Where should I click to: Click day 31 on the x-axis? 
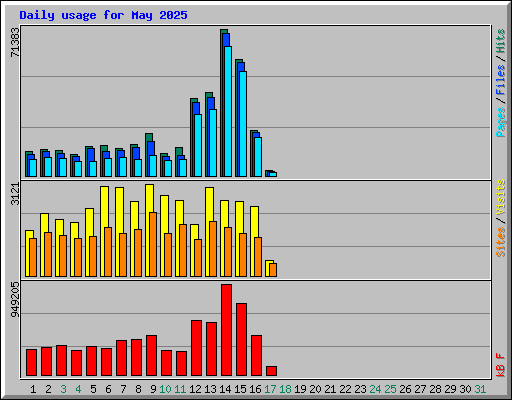[480, 389]
